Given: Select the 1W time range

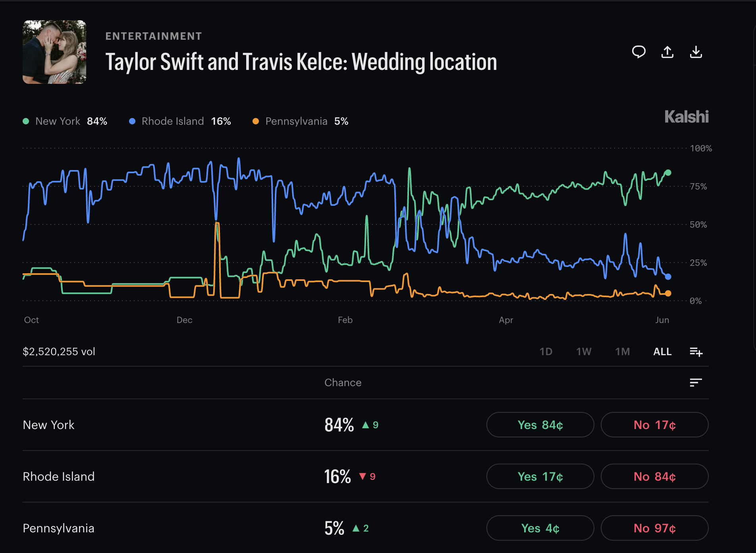Looking at the screenshot, I should click(x=584, y=352).
